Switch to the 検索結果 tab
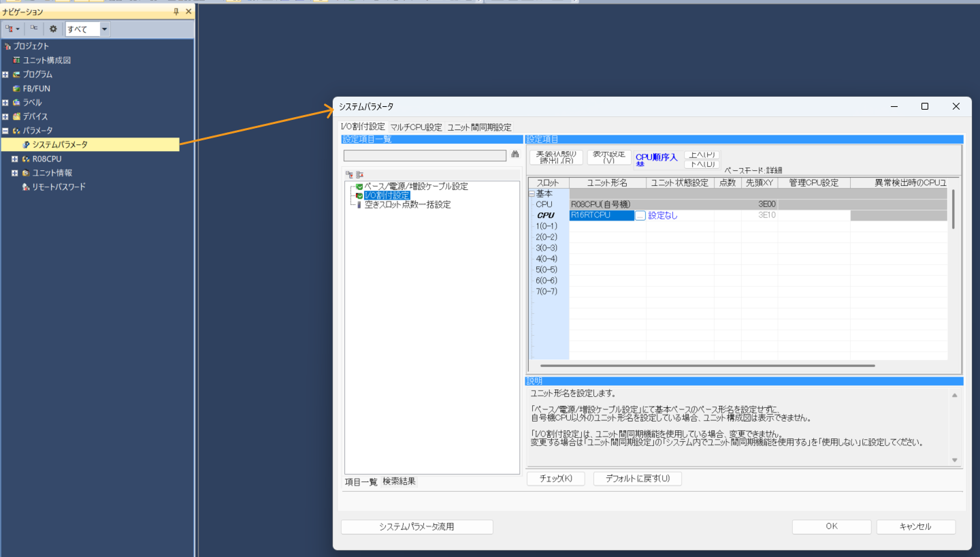The height and width of the screenshot is (557, 980). [x=399, y=481]
